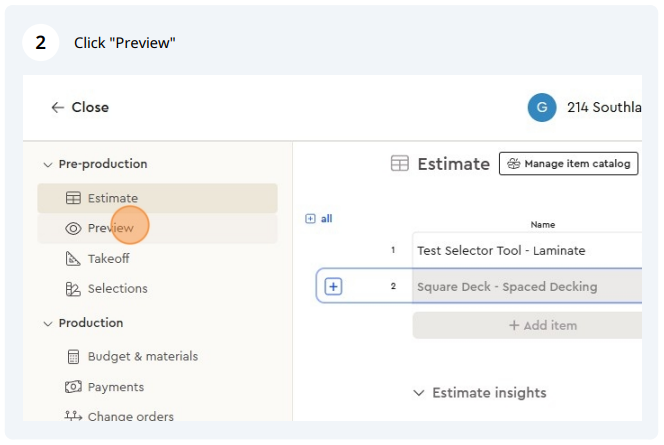Click the back arrow beside Close

pos(57,108)
